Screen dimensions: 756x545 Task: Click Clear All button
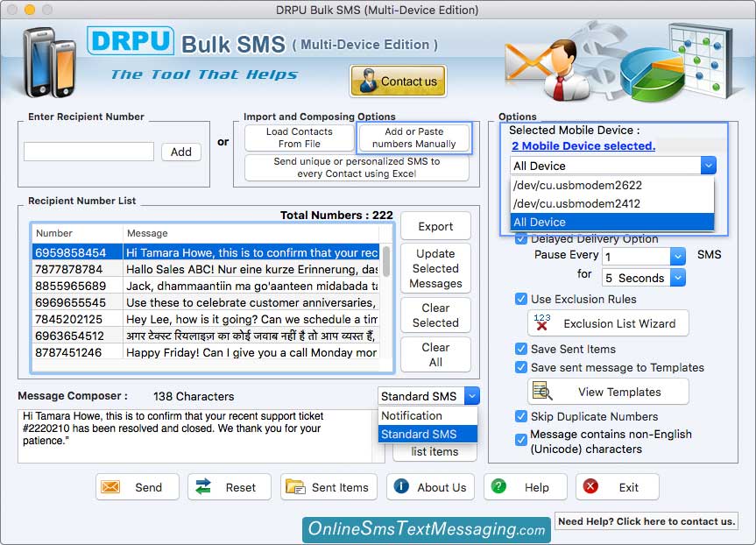coord(435,355)
